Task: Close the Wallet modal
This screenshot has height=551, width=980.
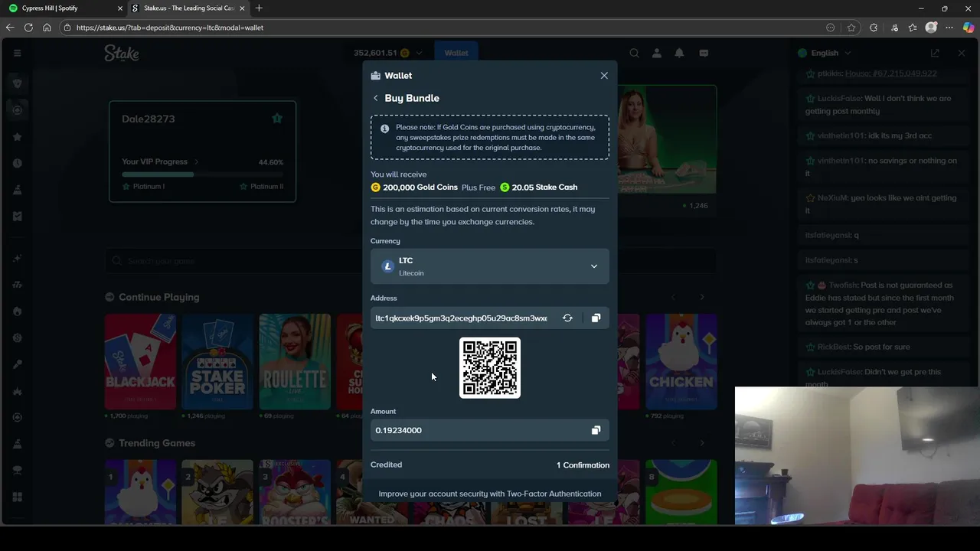Action: tap(604, 76)
